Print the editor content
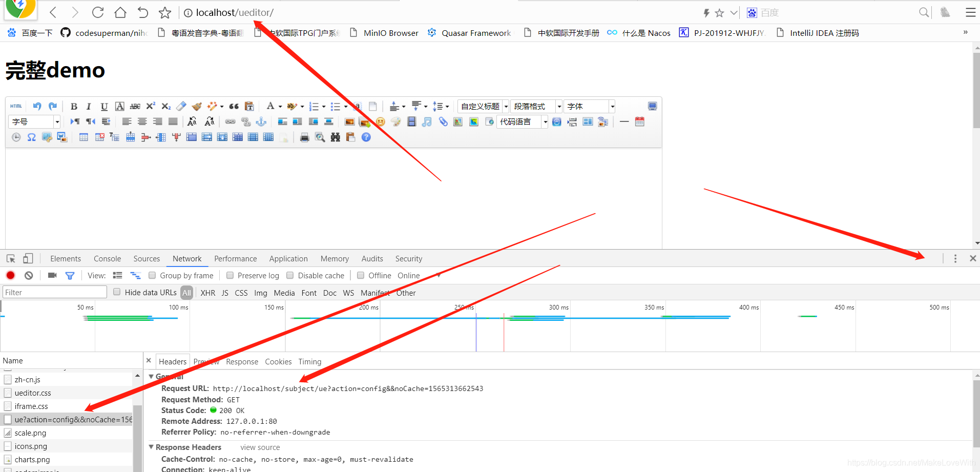Image resolution: width=980 pixels, height=472 pixels. 304,137
